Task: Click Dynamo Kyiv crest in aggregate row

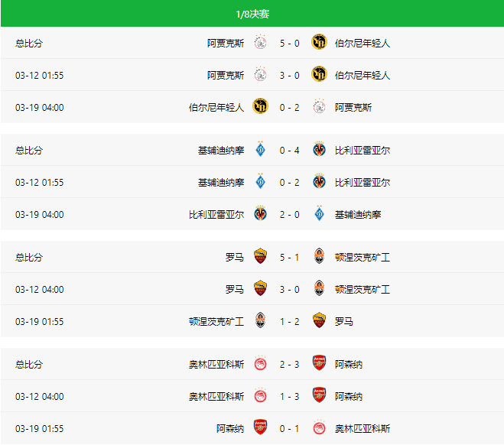Action: (x=260, y=149)
